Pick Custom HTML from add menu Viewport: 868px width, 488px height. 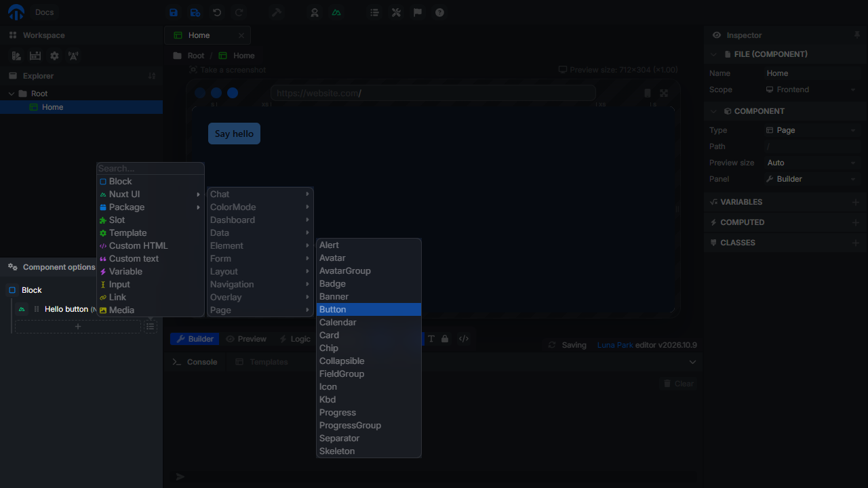(x=151, y=245)
